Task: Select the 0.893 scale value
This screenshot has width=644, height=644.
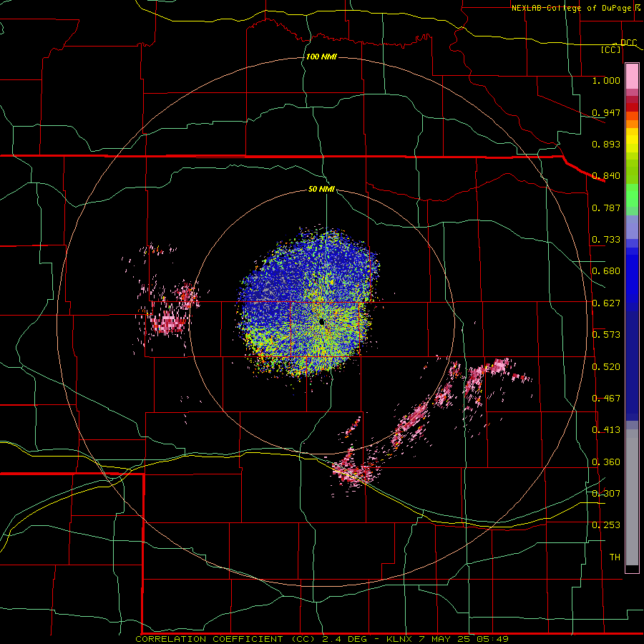Action: click(606, 144)
